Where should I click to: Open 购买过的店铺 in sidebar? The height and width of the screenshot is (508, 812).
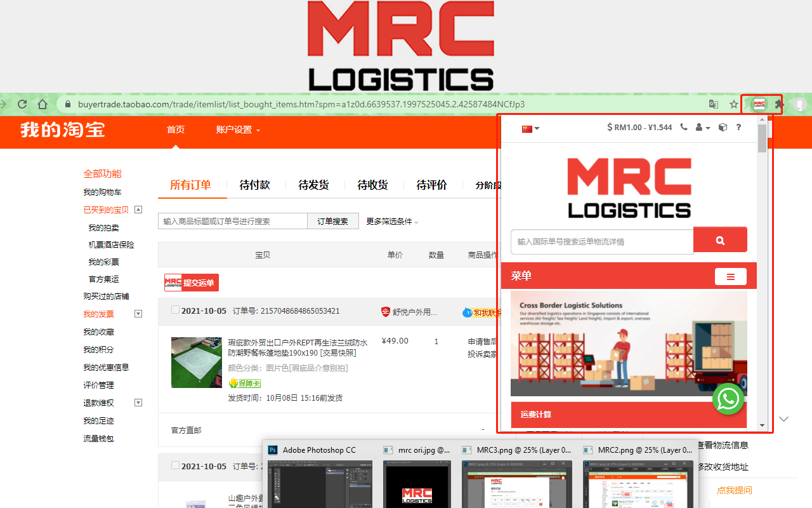(x=106, y=296)
